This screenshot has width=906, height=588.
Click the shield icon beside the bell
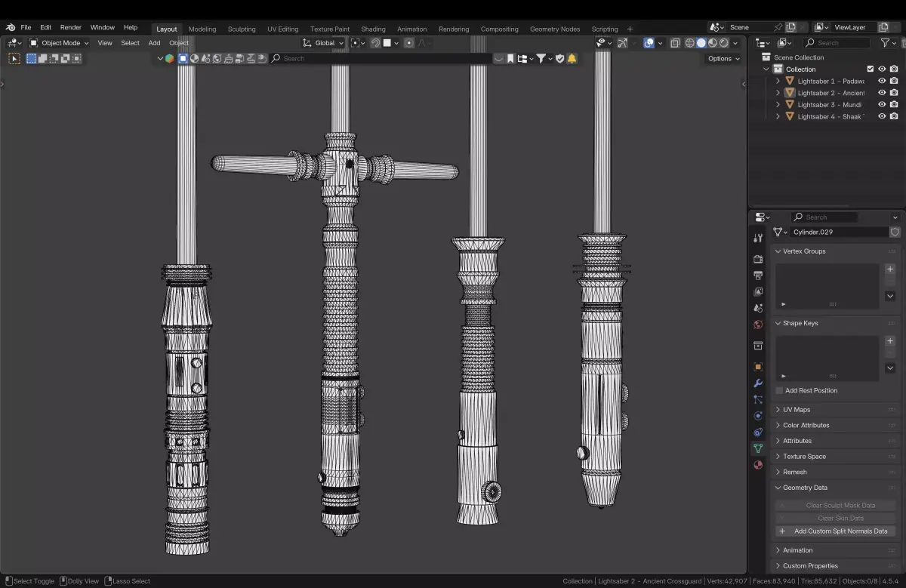click(559, 58)
